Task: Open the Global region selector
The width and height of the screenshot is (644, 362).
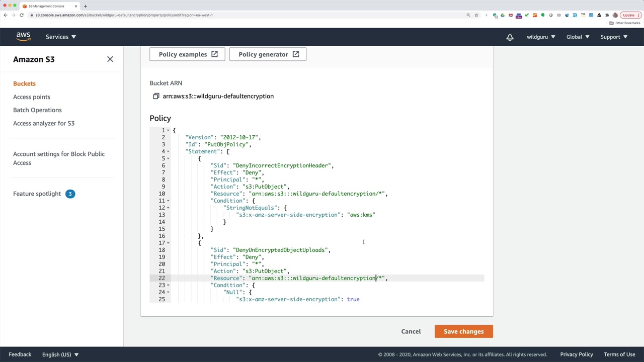Action: [x=578, y=37]
